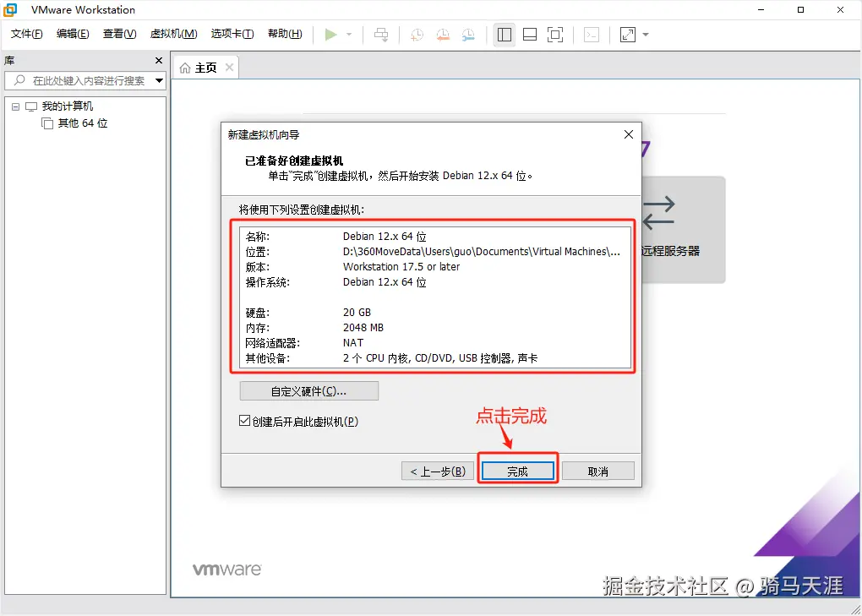Open stretch display dropdown arrow

(646, 35)
